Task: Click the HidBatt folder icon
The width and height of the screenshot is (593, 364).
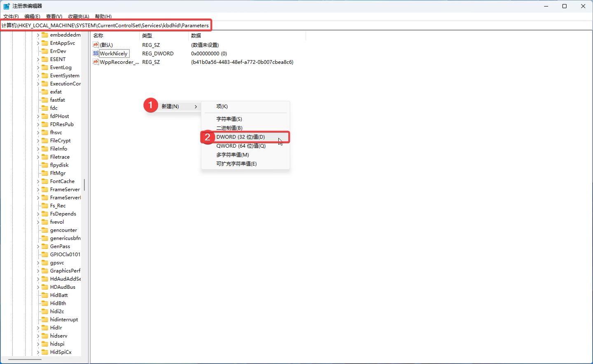Action: (x=45, y=295)
